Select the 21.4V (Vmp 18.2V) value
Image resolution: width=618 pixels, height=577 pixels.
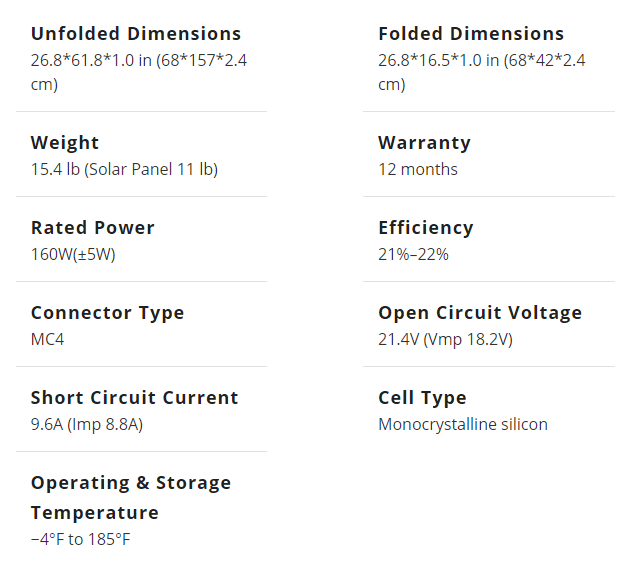pos(445,339)
